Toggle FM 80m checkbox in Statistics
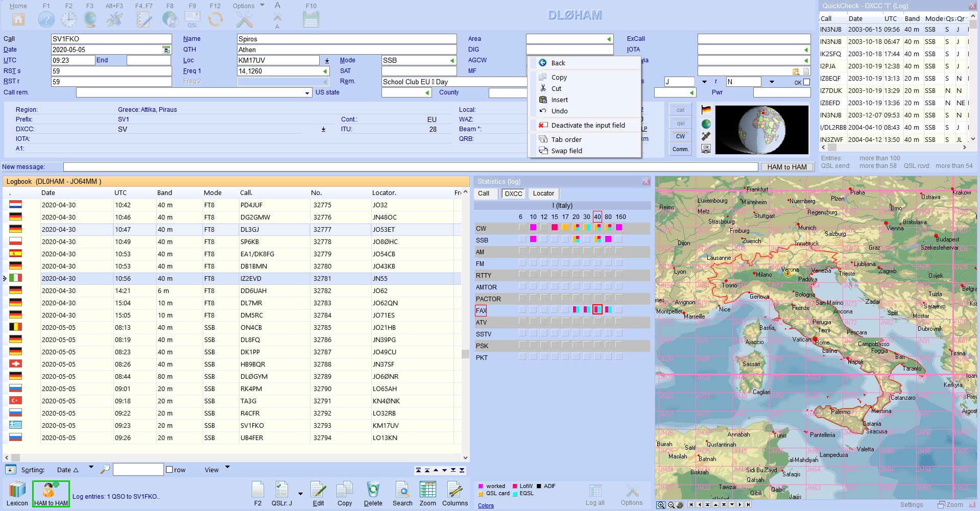This screenshot has height=511, width=980. coord(608,262)
